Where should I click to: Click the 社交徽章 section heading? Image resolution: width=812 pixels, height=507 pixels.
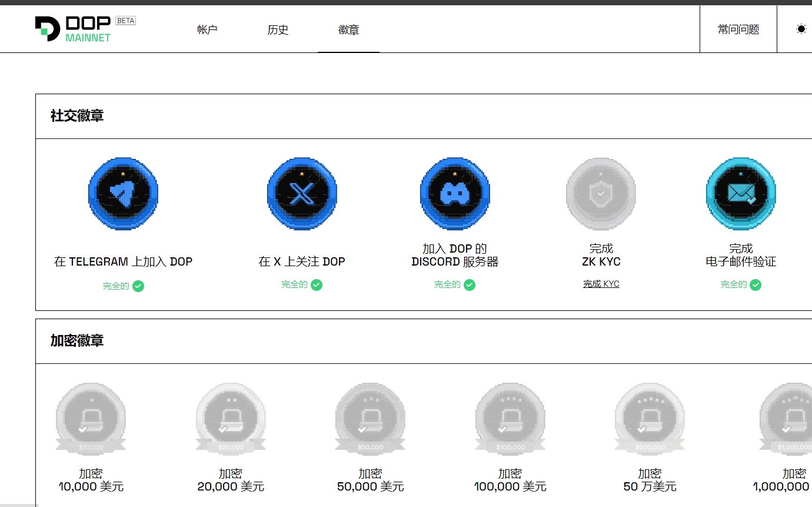tap(77, 116)
